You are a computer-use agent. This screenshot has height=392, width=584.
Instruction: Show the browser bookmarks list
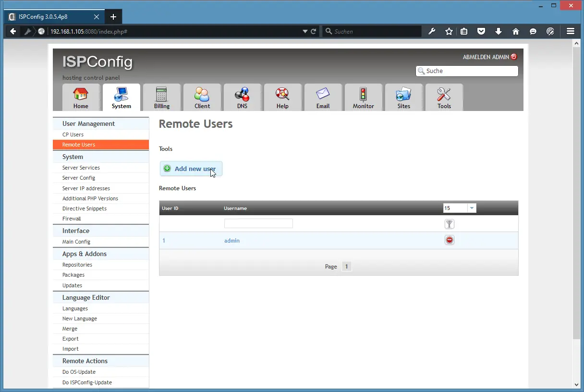[x=464, y=31]
